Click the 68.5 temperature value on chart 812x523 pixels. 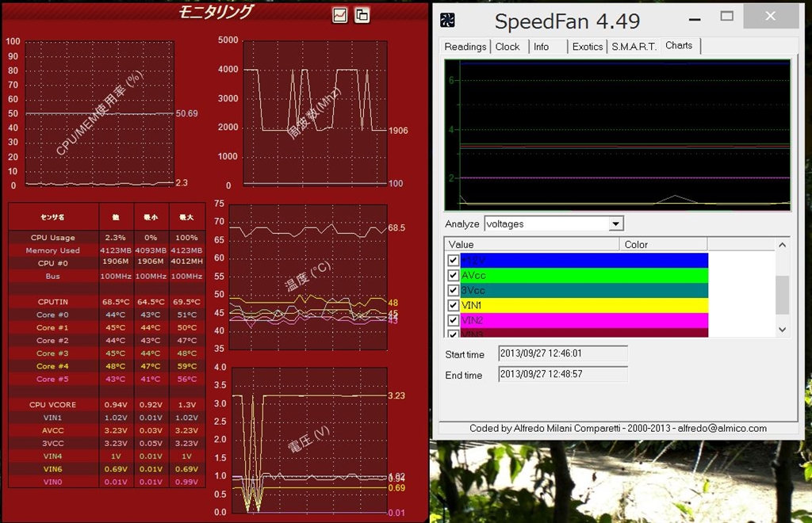(x=396, y=227)
